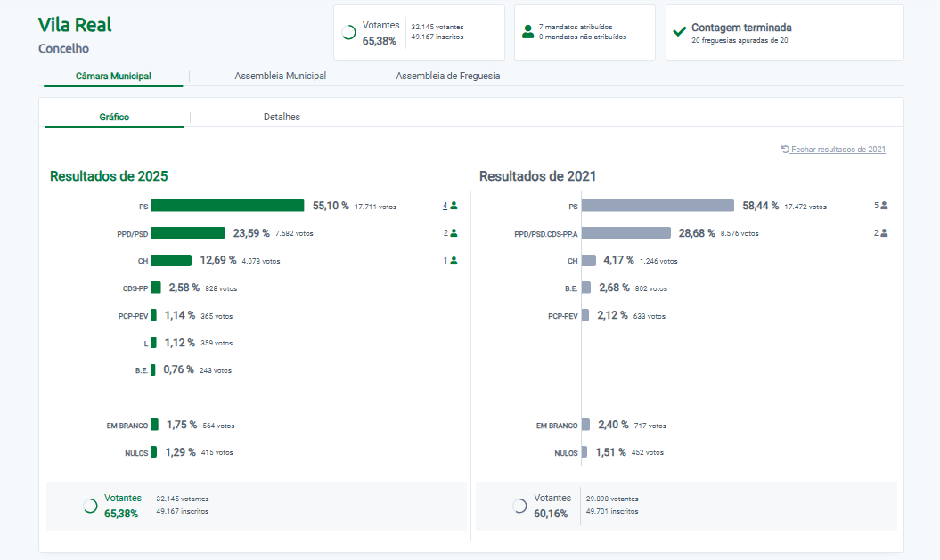Click the PS mandates person icon in 2025 results
This screenshot has width=940, height=560.
coord(454,206)
